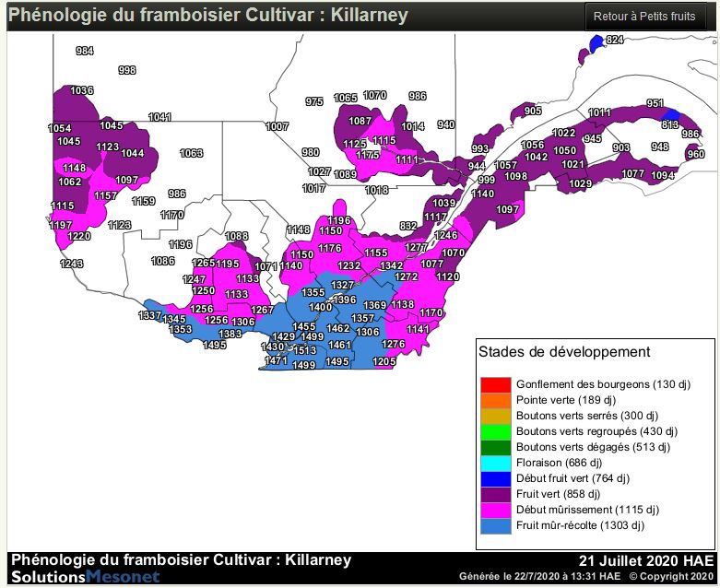Select the 1337 station marker
720x588 pixels.
pos(149,316)
